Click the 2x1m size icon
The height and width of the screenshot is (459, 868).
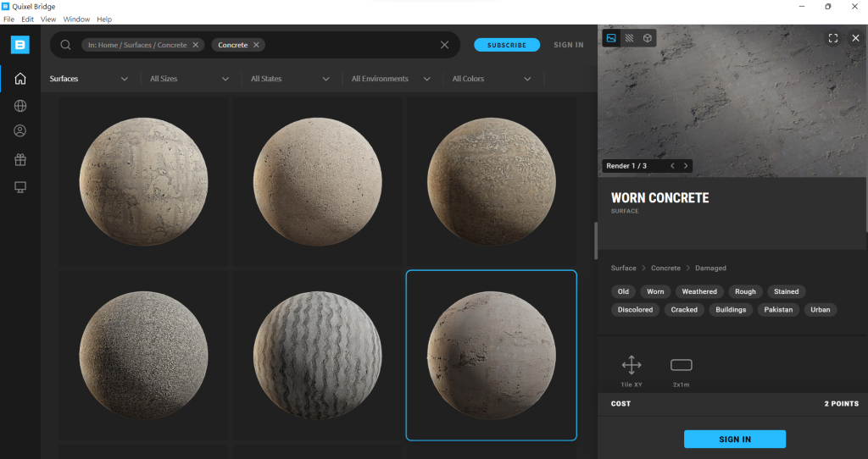tap(682, 365)
